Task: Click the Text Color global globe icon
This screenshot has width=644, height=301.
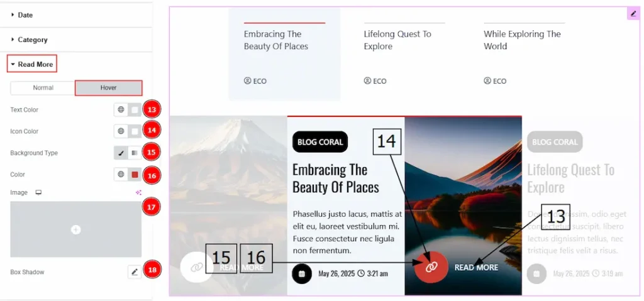Action: (x=121, y=110)
